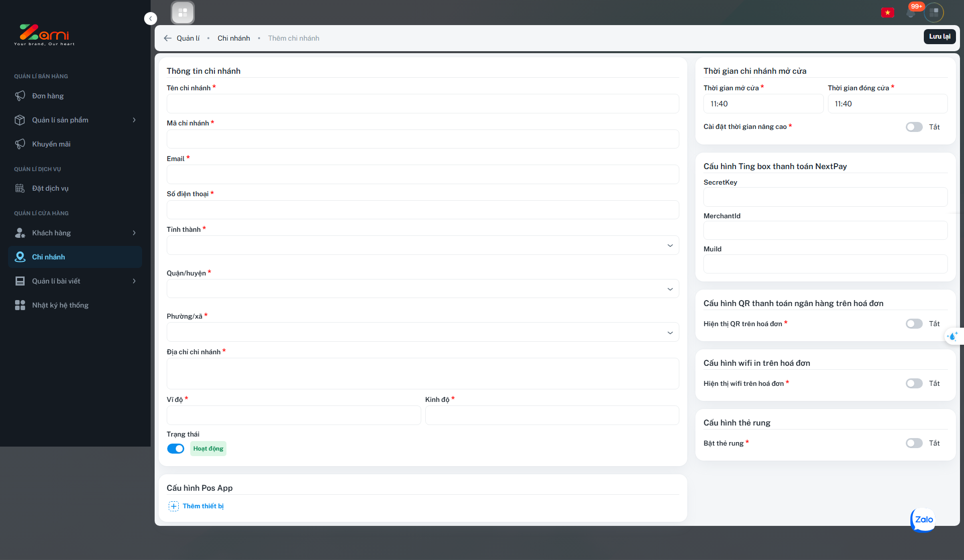Open the notifications bell with 99+ badge
964x560 pixels.
point(911,13)
